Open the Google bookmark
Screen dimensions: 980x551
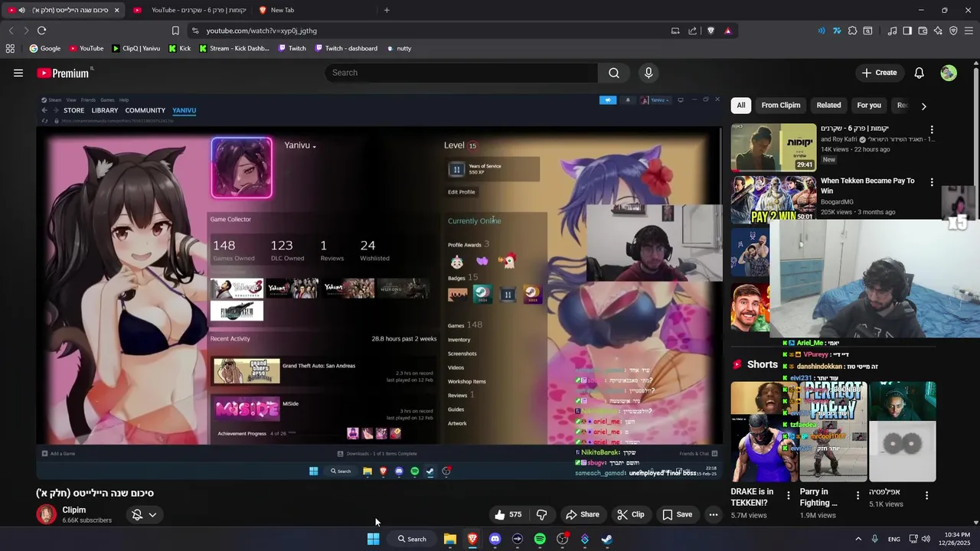(x=45, y=48)
